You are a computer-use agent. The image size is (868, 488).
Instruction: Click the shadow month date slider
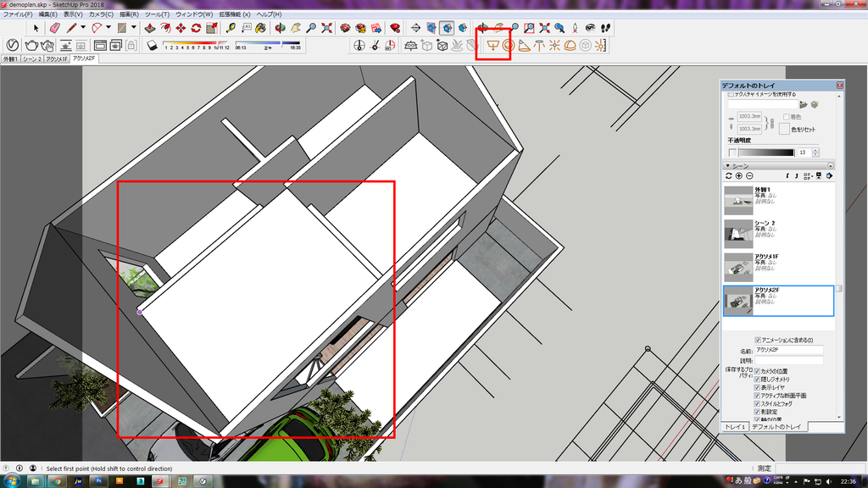click(x=196, y=43)
